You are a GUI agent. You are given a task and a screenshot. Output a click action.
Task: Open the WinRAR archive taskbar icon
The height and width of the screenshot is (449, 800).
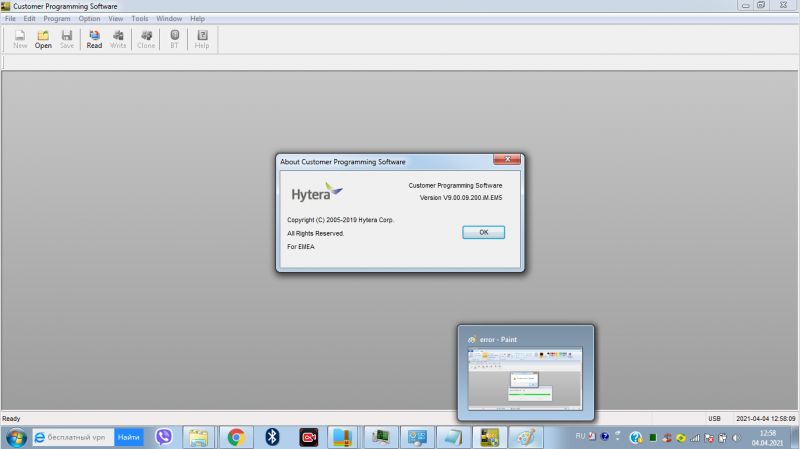(x=342, y=437)
